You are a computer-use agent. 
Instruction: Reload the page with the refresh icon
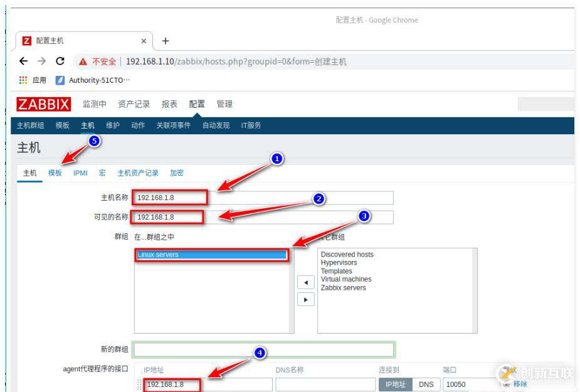pyautogui.click(x=60, y=61)
